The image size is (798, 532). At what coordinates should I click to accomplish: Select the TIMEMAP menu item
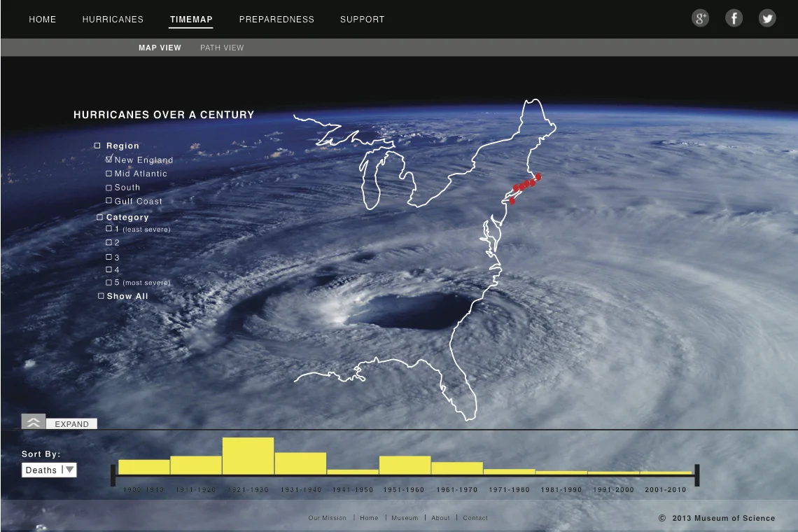coord(191,20)
